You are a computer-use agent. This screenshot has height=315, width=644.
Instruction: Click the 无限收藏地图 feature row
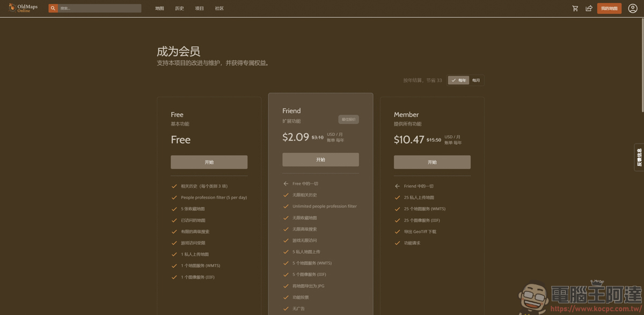click(x=305, y=218)
